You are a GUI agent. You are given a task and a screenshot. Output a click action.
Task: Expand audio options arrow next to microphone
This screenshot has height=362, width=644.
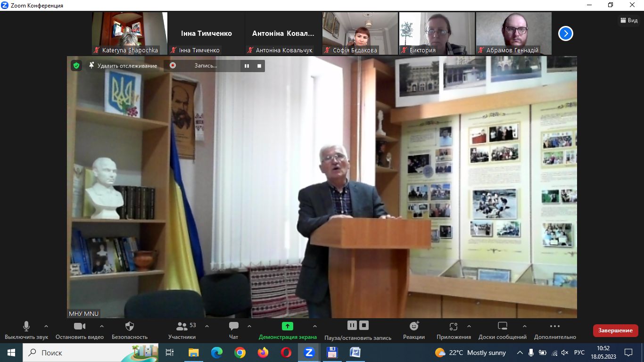click(46, 326)
